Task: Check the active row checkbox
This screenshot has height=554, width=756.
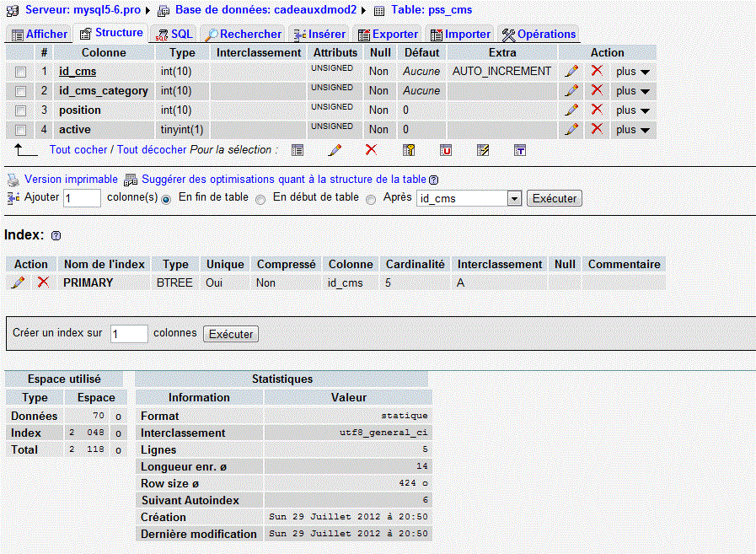Action: [20, 130]
